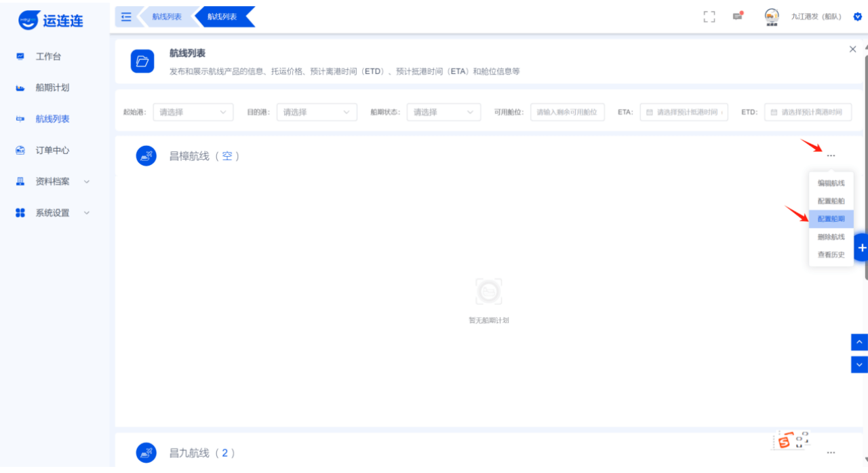Choose 删除航线 in the popup menu
Screen dimensions: 868x473
(x=831, y=237)
